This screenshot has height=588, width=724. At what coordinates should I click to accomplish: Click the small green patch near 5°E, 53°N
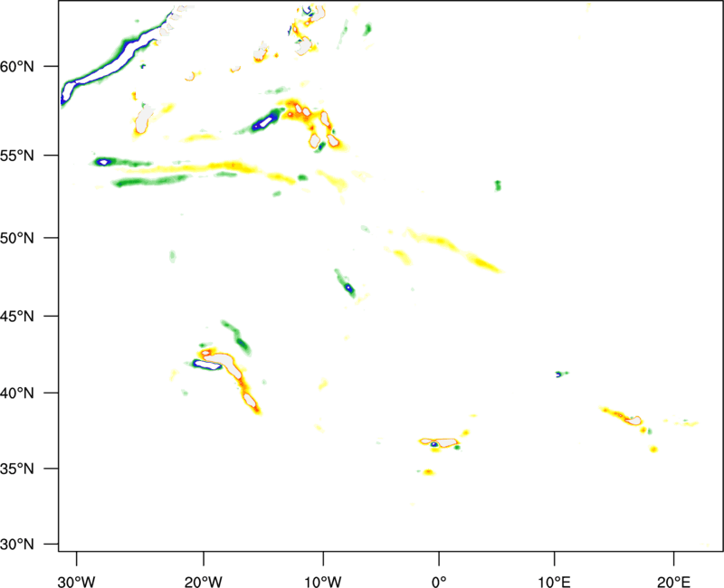tap(497, 185)
